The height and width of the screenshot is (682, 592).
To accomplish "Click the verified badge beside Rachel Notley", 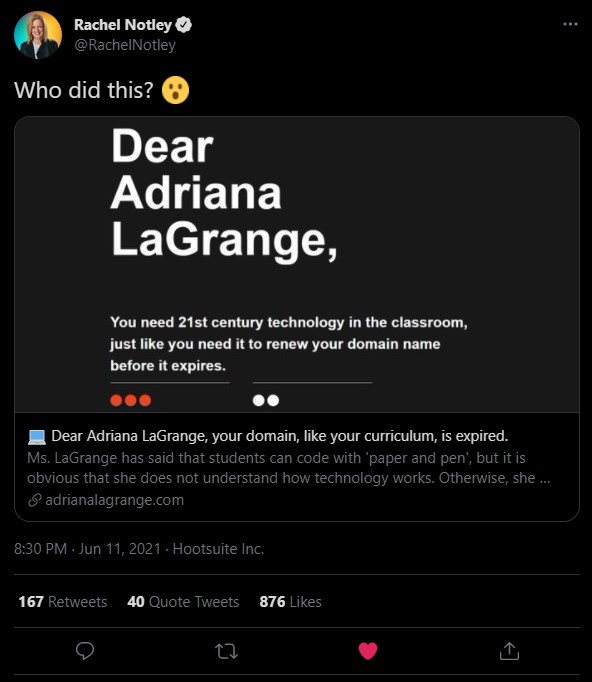I will pyautogui.click(x=184, y=25).
